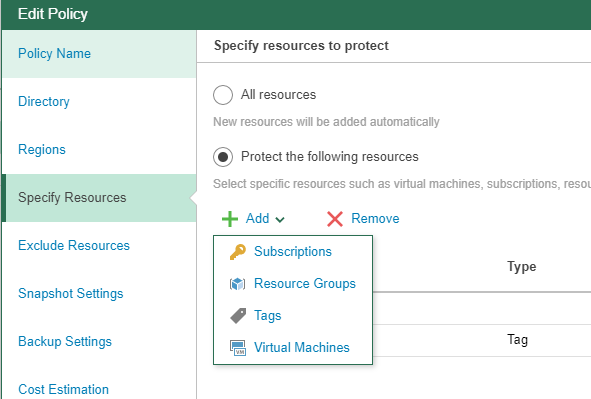Click the Subscriptions key icon
Screen dimensions: 591x399
click(238, 252)
